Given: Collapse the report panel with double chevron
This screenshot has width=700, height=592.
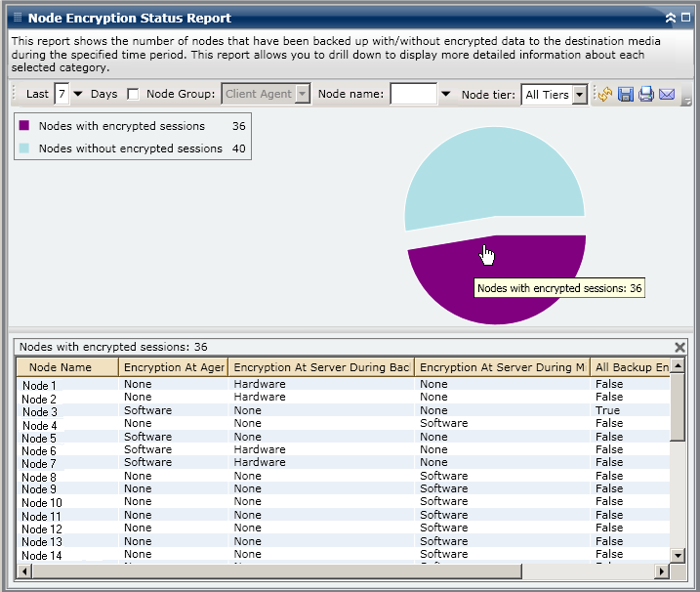Looking at the screenshot, I should [670, 18].
